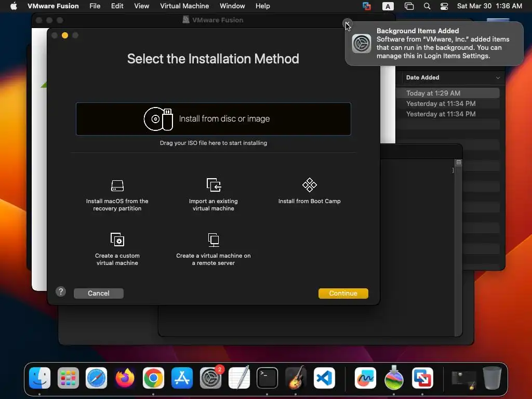Open VMware Fusion from the Dock
This screenshot has width=532, height=399.
(422, 378)
